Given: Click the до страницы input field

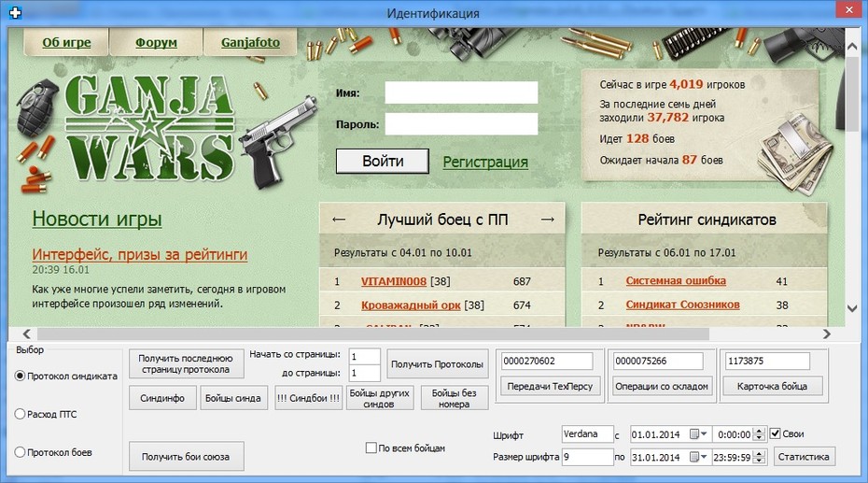Looking at the screenshot, I should pyautogui.click(x=364, y=373).
